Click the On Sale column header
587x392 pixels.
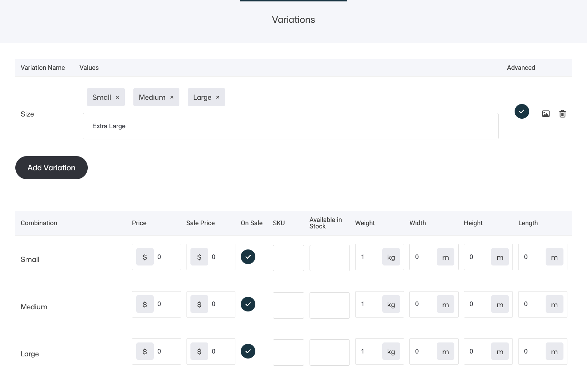[x=251, y=223]
